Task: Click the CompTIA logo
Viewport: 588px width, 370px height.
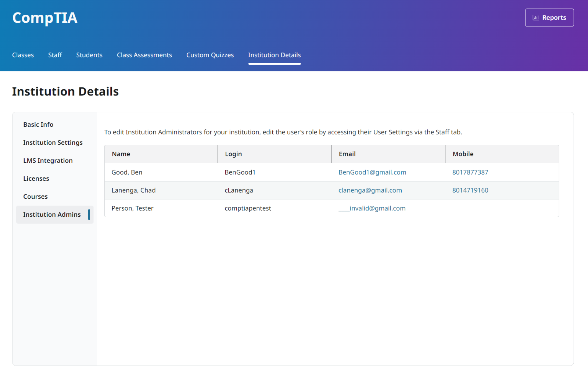Action: click(x=45, y=18)
